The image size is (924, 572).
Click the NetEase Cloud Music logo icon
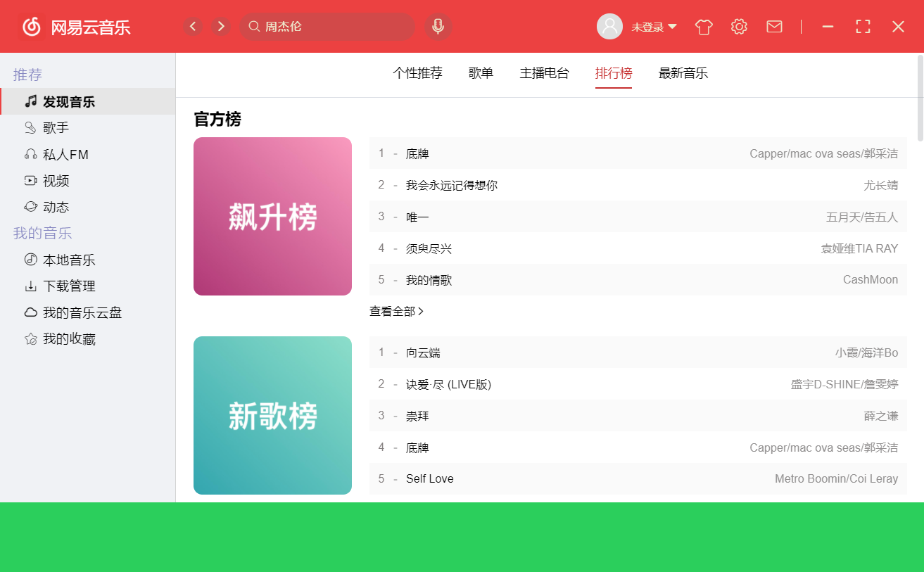tap(32, 27)
